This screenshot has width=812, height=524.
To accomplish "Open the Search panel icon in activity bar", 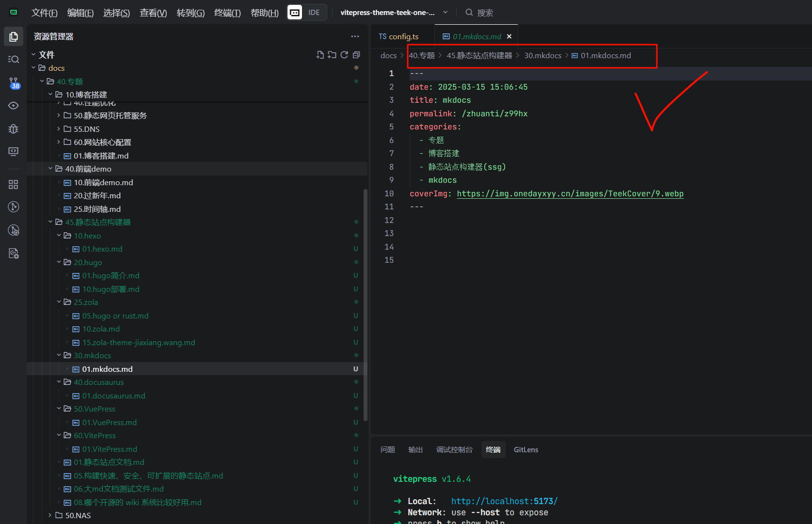I will pos(14,59).
